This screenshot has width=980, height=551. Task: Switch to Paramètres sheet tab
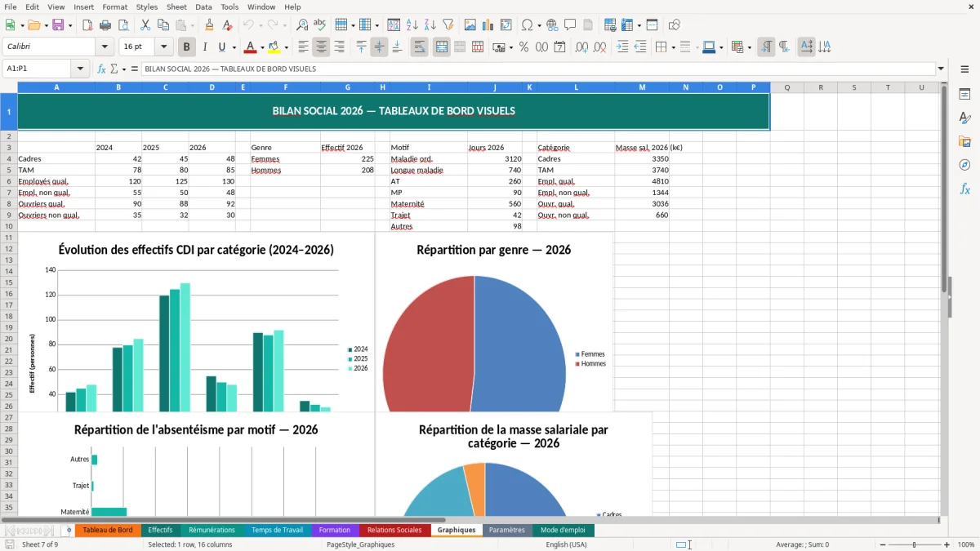tap(507, 530)
